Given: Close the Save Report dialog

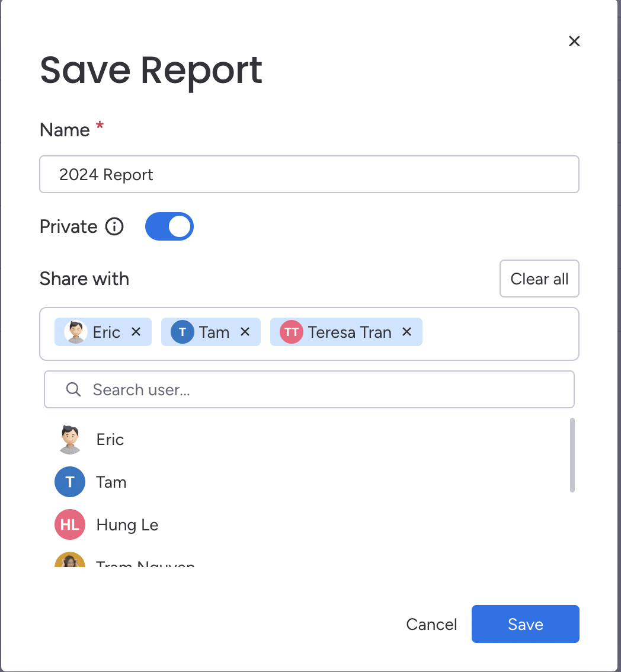Looking at the screenshot, I should coord(574,41).
